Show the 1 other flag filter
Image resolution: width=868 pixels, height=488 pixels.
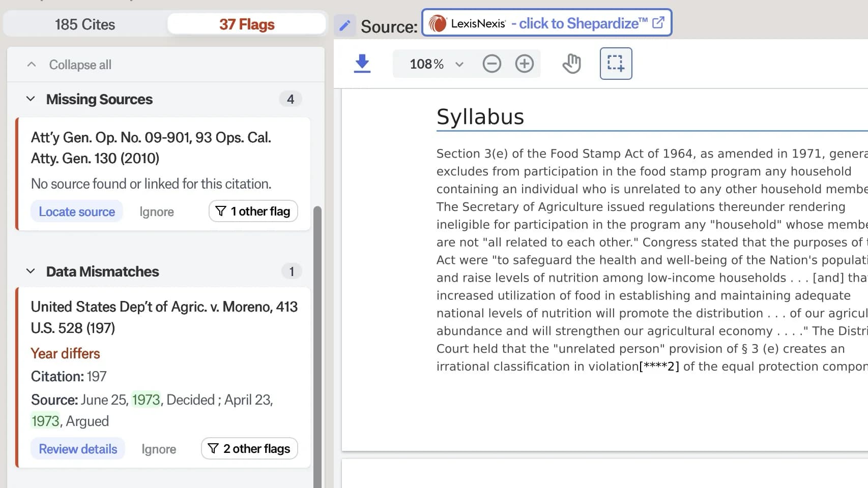click(253, 211)
